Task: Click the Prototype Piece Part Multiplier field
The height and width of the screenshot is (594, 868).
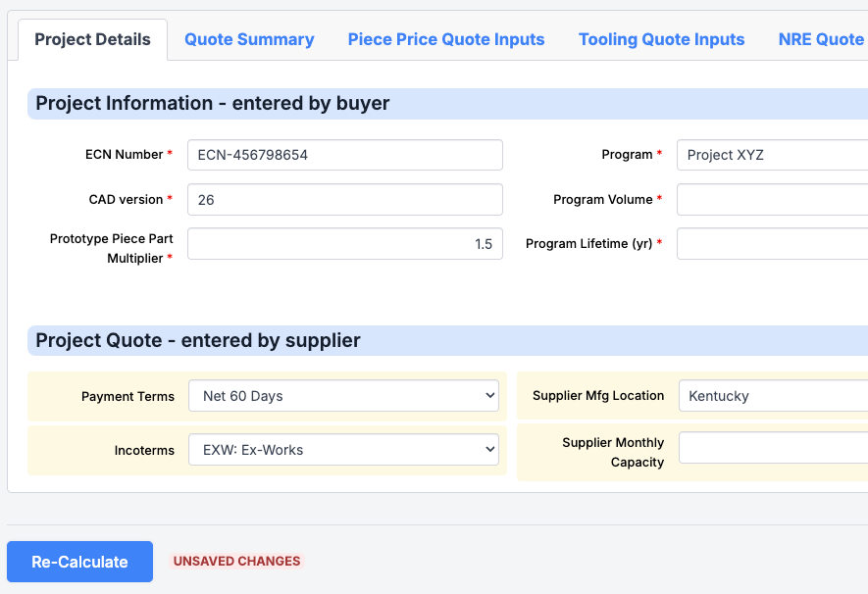Action: pos(345,243)
